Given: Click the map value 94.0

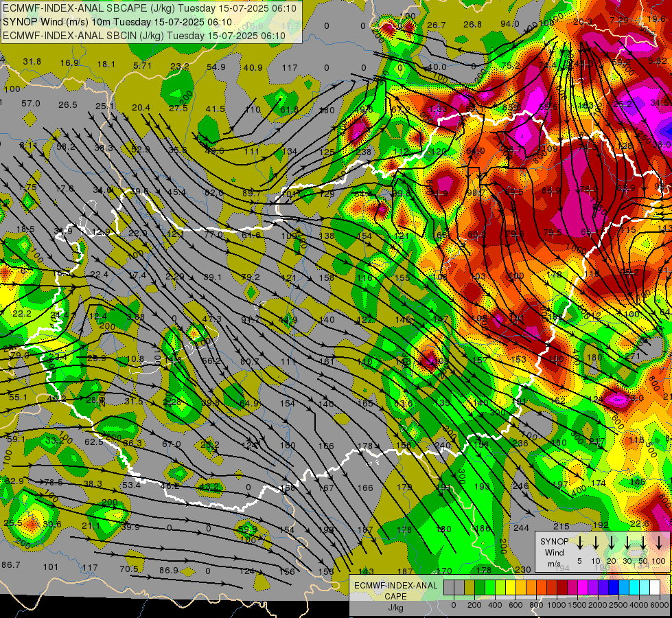Looking at the screenshot, I should [x=509, y=24].
